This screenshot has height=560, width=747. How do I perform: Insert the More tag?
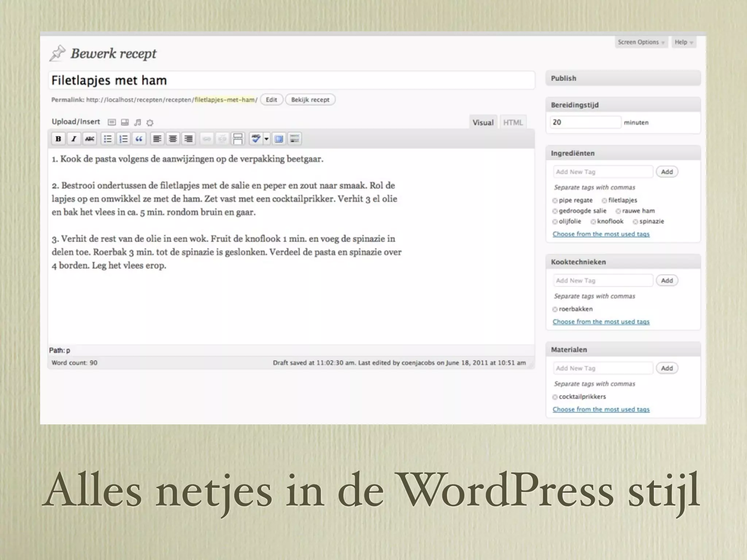tap(238, 139)
